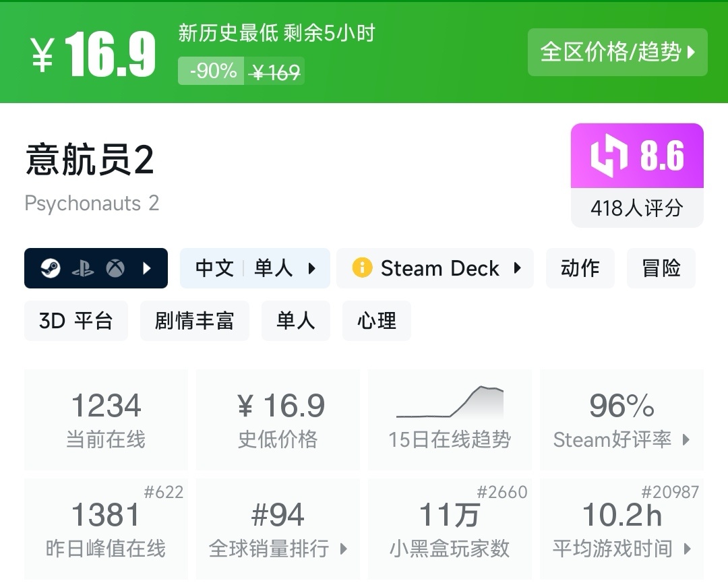
Task: Open 全区价格/趋势 price trends
Action: [x=617, y=52]
